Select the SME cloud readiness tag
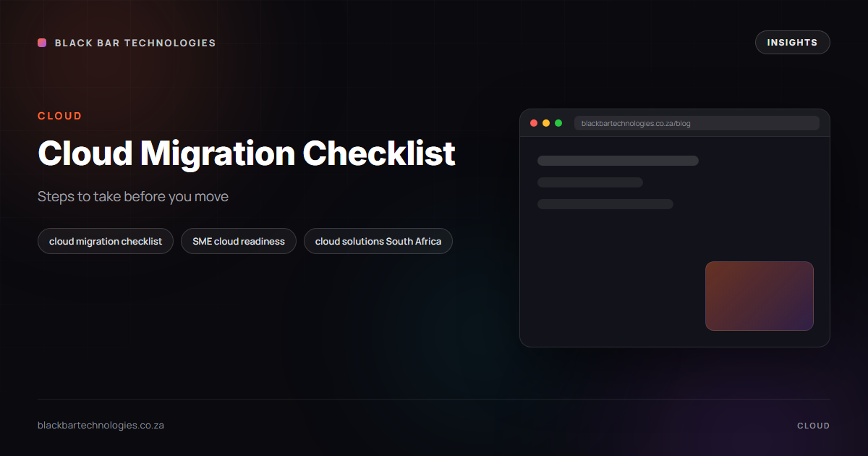The height and width of the screenshot is (456, 868). 239,241
